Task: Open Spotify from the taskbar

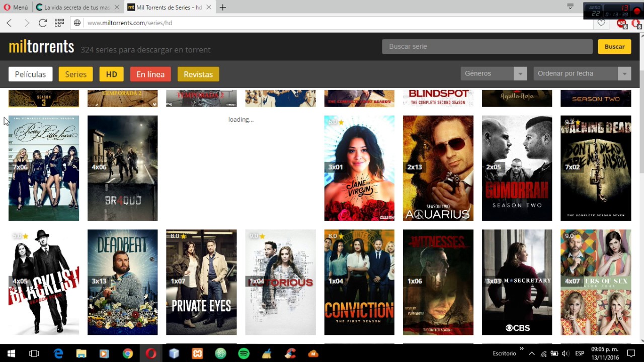Action: point(244,353)
